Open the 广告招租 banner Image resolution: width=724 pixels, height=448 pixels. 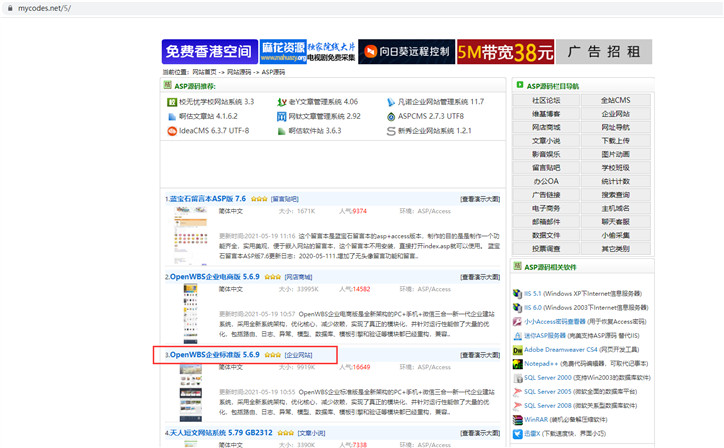click(x=604, y=52)
